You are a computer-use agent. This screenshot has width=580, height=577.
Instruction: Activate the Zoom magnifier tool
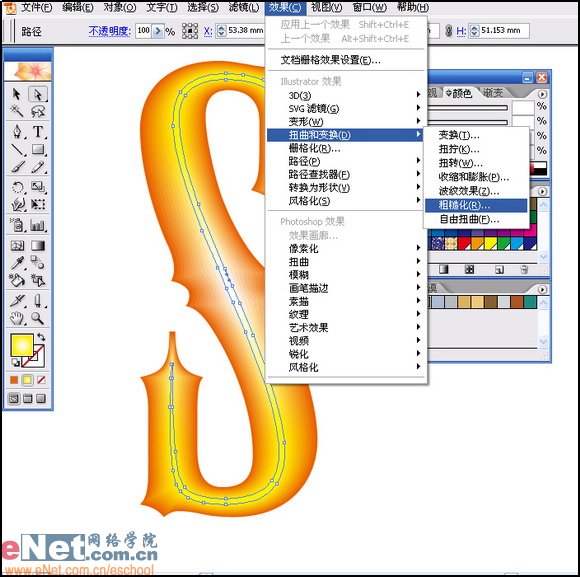point(38,318)
